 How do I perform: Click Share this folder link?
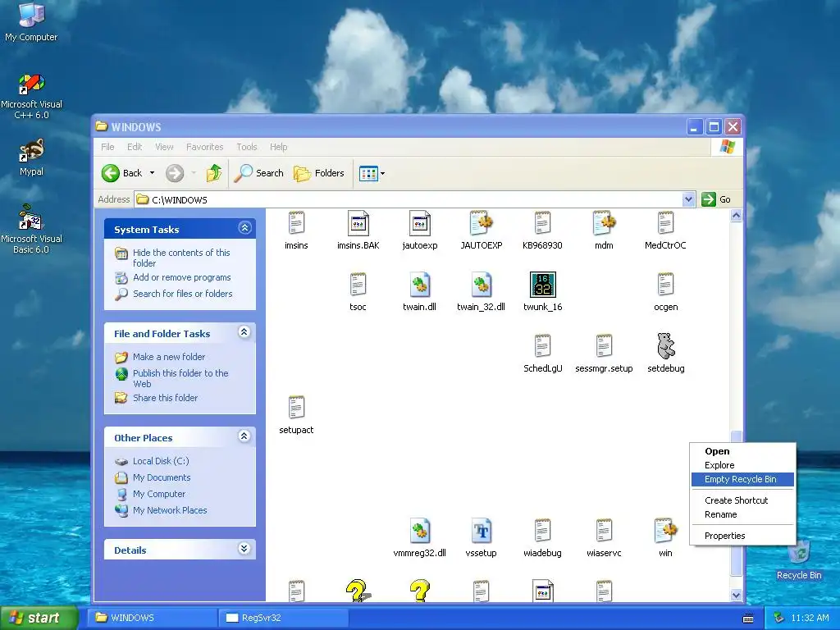(165, 398)
